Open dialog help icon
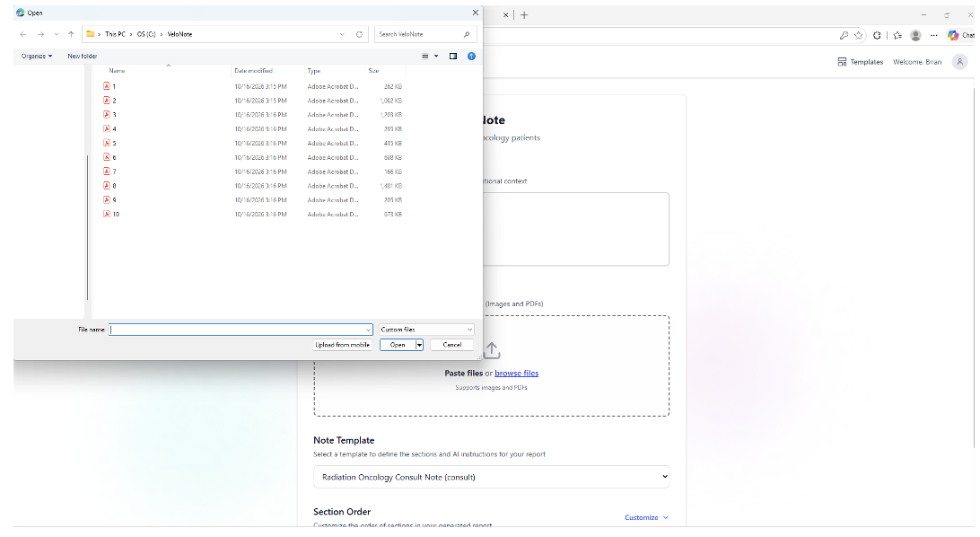Image resolution: width=980 pixels, height=537 pixels. (472, 57)
